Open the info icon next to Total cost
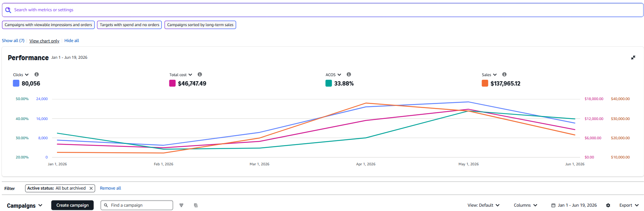The width and height of the screenshot is (644, 211). tap(200, 74)
